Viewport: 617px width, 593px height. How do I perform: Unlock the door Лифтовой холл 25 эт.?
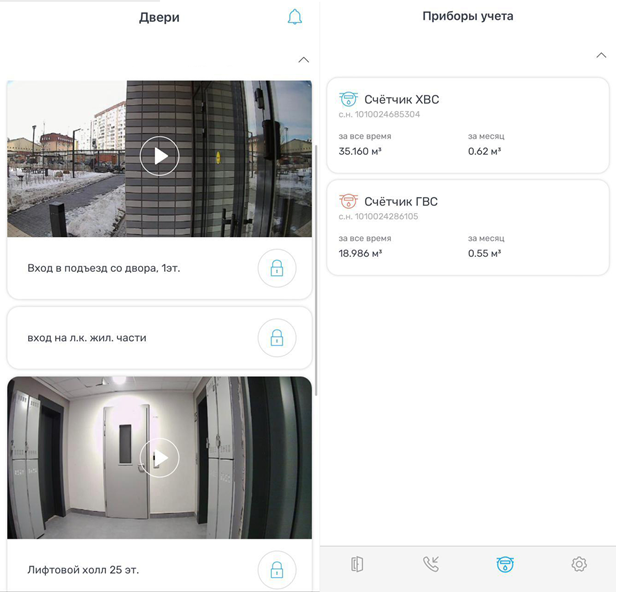pos(277,570)
